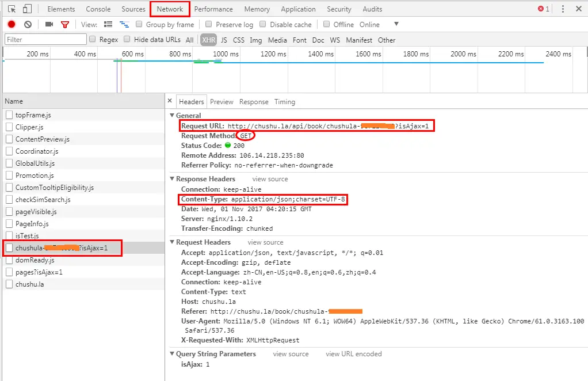Viewport: 588px width, 381px height.
Task: View source of Response Headers
Action: pyautogui.click(x=270, y=179)
